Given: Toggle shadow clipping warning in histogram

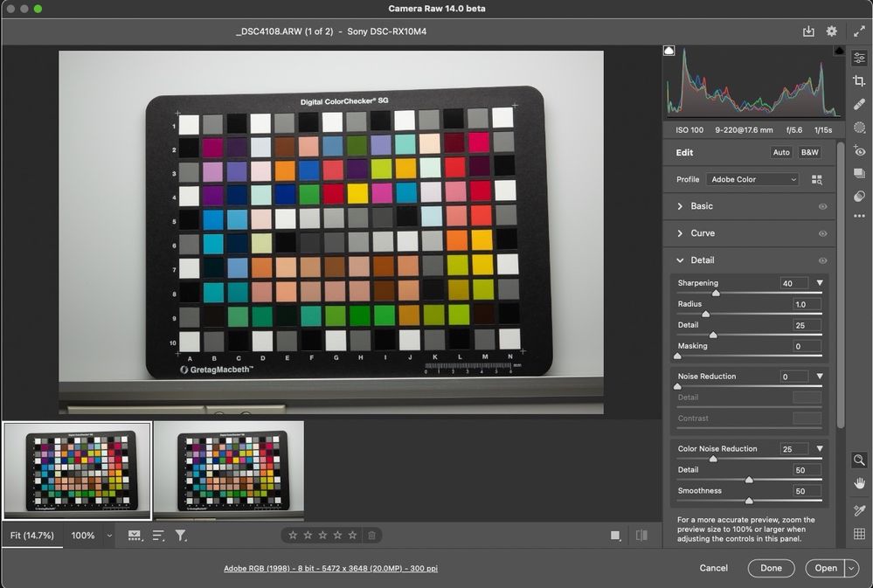Looking at the screenshot, I should tap(669, 51).
